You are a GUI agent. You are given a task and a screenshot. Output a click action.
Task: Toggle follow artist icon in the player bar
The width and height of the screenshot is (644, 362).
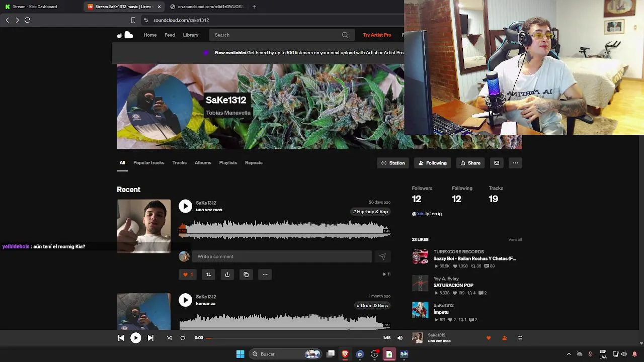pyautogui.click(x=505, y=338)
